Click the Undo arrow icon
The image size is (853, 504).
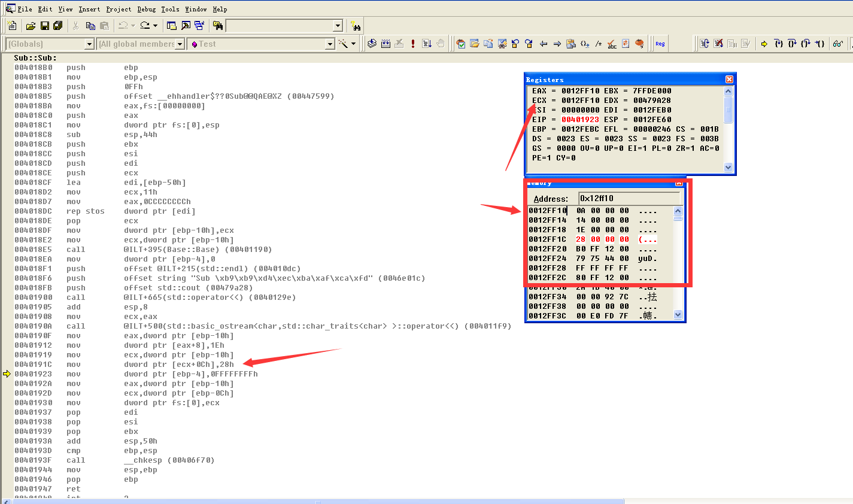123,26
